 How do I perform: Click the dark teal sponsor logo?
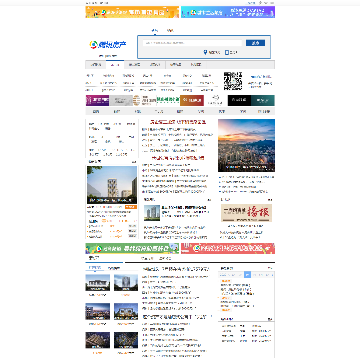tap(263, 100)
